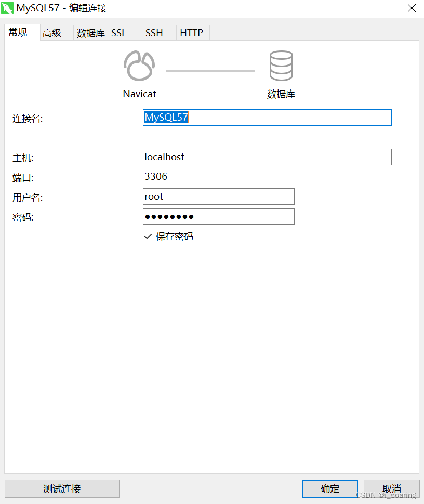Image resolution: width=424 pixels, height=504 pixels.
Task: Click the 端口 label
Action: point(23,178)
